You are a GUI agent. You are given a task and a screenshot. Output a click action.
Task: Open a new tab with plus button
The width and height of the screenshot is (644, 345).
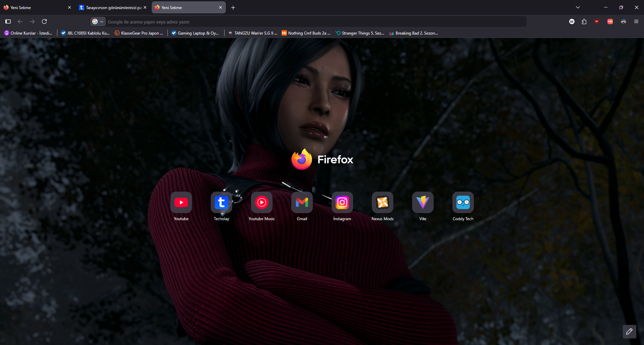233,7
